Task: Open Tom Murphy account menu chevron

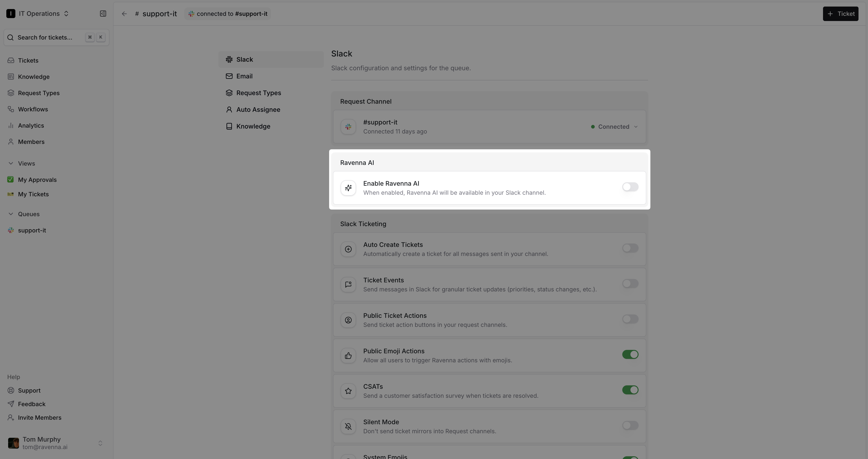Action: 100,443
